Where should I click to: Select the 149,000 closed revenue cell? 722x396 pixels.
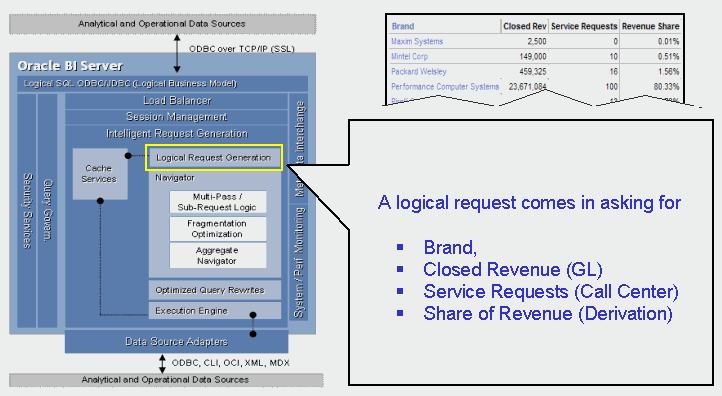[x=533, y=57]
